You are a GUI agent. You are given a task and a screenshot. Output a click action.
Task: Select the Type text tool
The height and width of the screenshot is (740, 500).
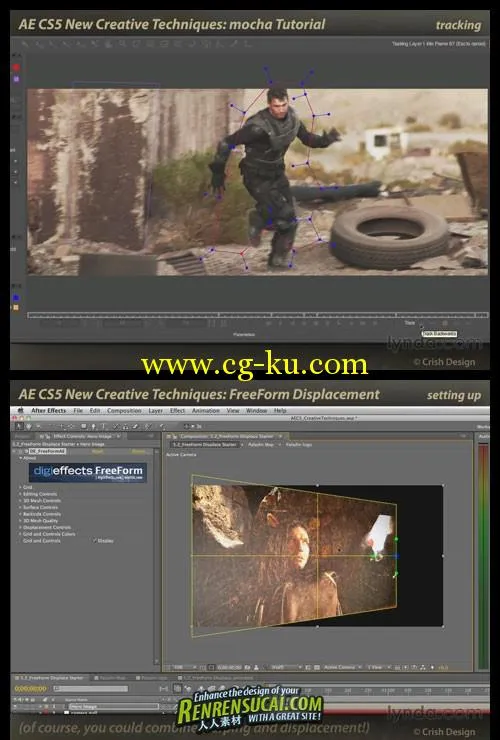point(103,427)
